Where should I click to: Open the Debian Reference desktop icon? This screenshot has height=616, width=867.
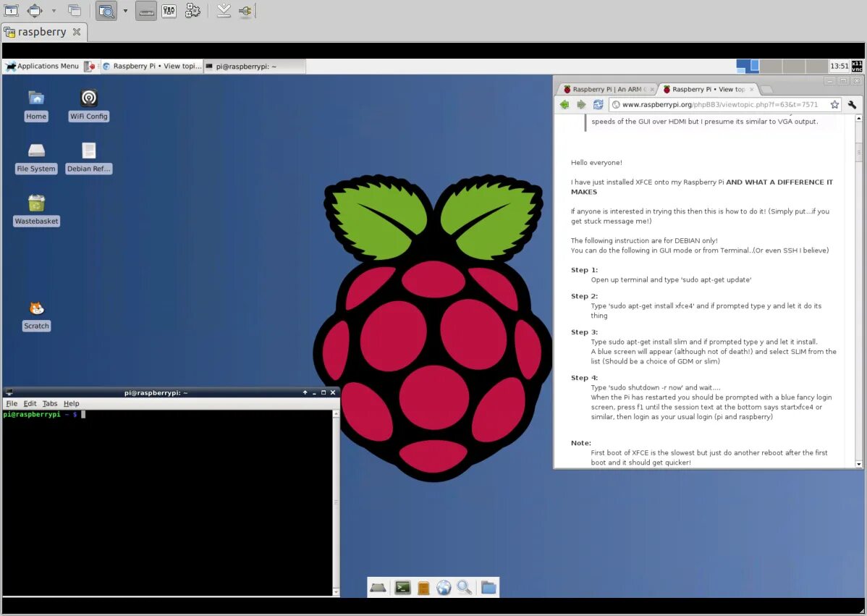88,158
